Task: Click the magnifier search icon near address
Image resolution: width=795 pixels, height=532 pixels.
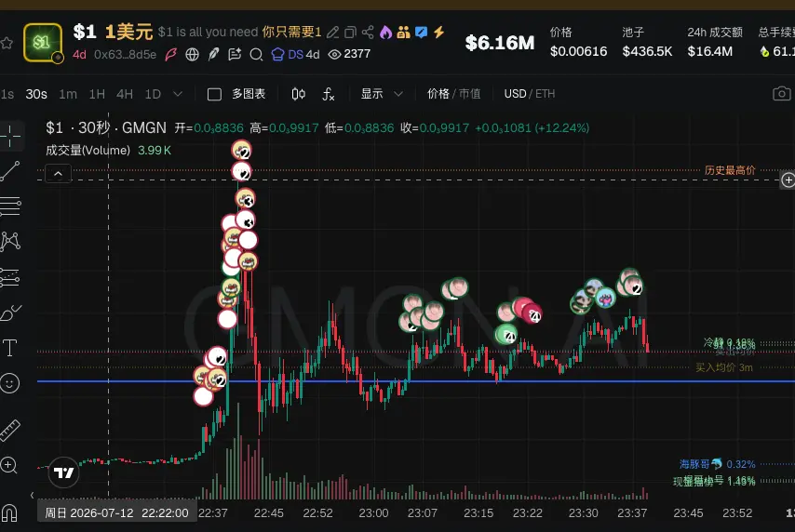Action: coord(256,54)
